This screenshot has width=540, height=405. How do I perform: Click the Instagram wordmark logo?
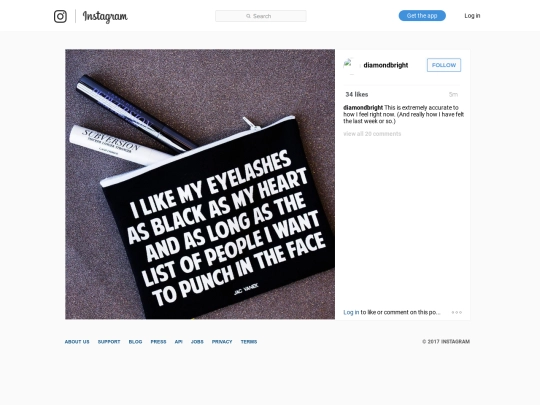point(105,17)
